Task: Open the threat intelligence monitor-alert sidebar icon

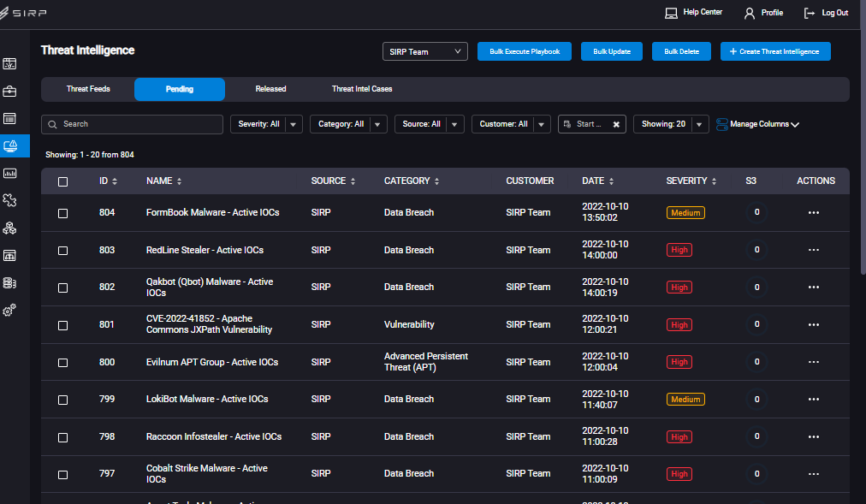Action: pos(10,145)
